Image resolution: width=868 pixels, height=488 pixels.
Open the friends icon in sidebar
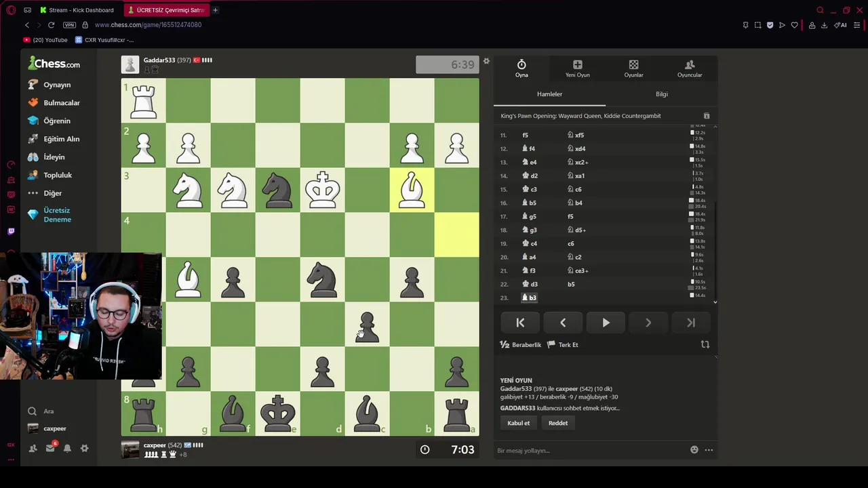click(x=33, y=448)
